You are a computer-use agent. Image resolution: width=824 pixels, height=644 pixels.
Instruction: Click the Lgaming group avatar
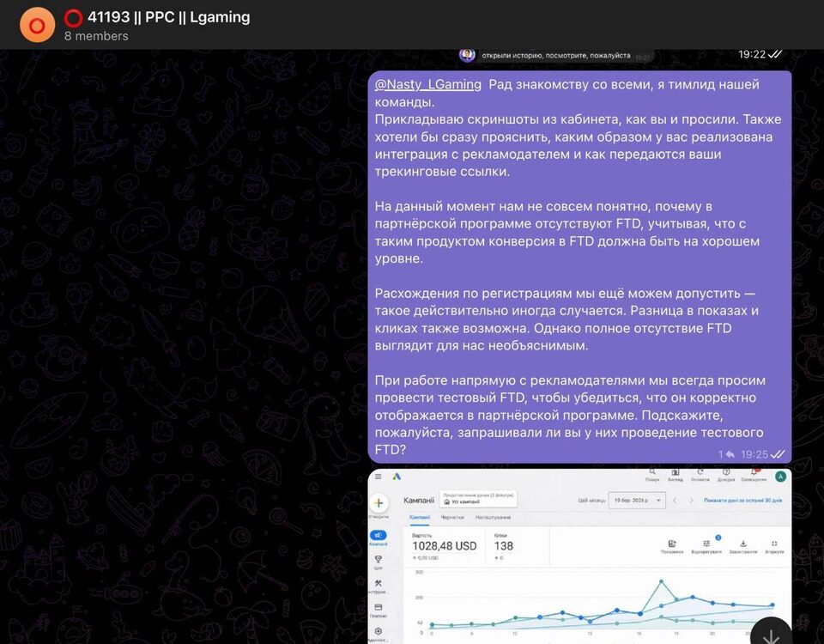(x=37, y=25)
